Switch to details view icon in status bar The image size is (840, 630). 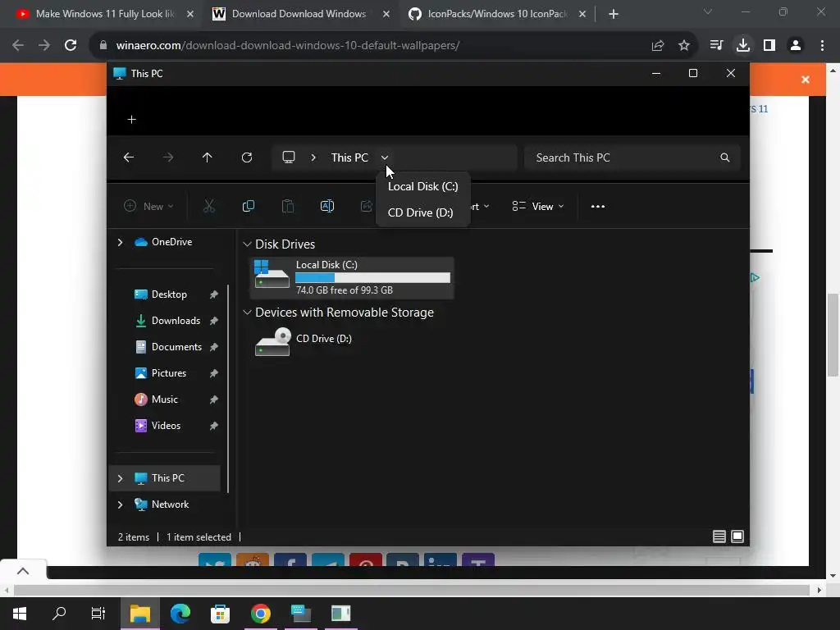(x=719, y=536)
